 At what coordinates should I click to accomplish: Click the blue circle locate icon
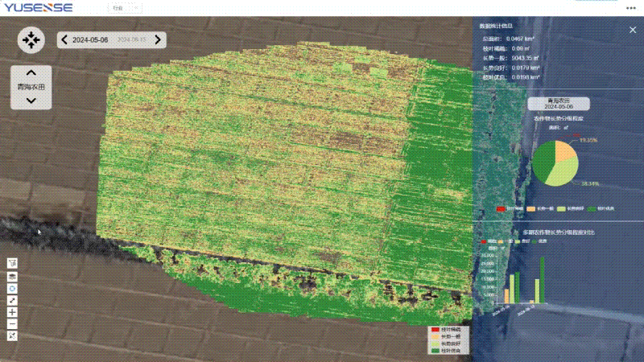click(x=12, y=287)
